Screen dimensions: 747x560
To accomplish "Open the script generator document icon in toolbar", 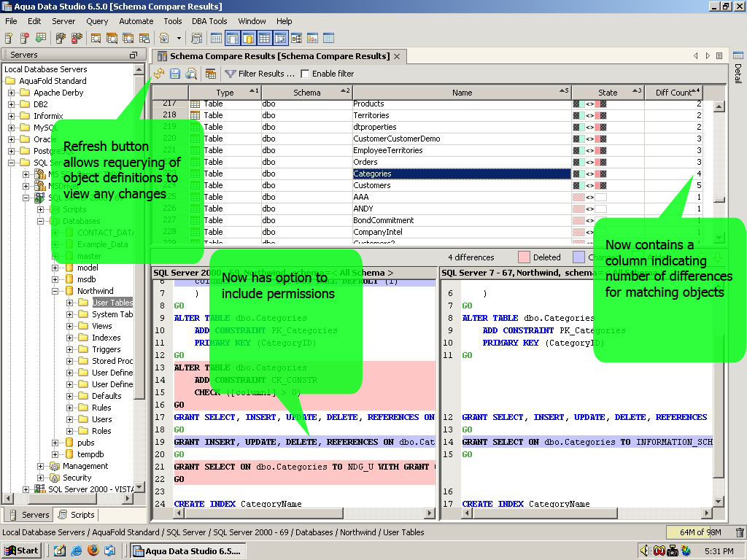I will (x=164, y=38).
